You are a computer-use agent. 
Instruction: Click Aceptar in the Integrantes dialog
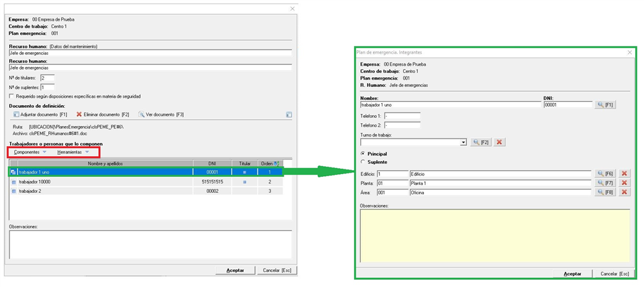click(572, 274)
